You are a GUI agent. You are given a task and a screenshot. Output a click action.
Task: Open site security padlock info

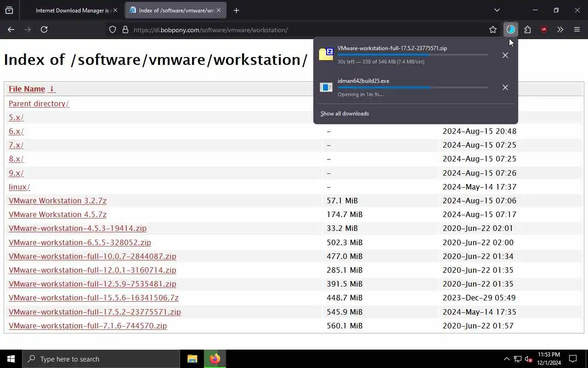125,30
